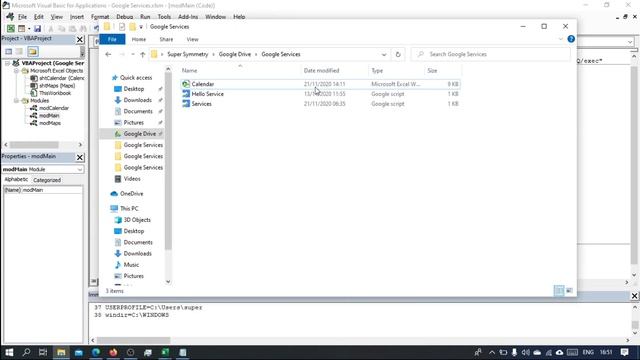Click Toggle Folders icon in Project panel
The height and width of the screenshot is (360, 640).
(x=33, y=51)
